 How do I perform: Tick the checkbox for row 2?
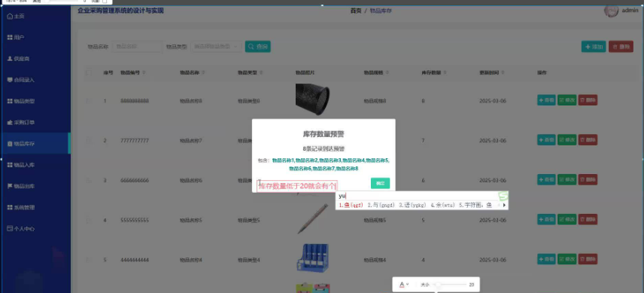(89, 141)
